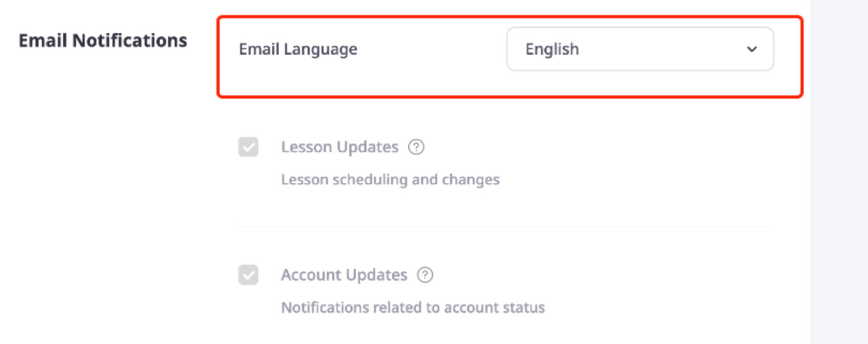Click the divider line below Lesson Updates
This screenshot has height=344, width=868.
point(506,227)
